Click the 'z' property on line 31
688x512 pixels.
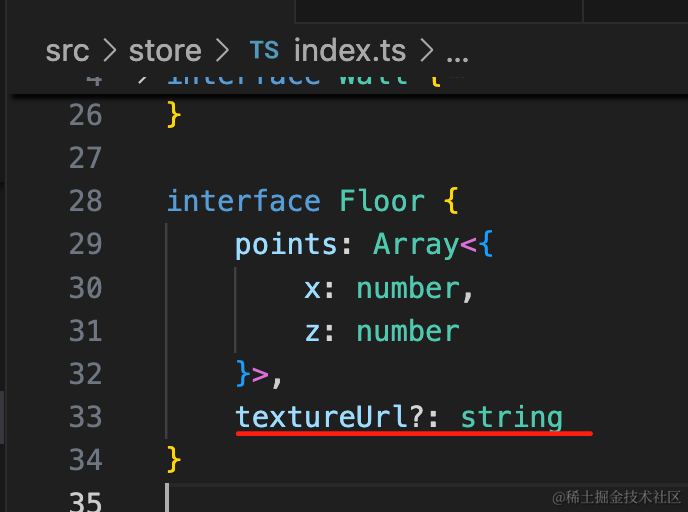pyautogui.click(x=312, y=332)
